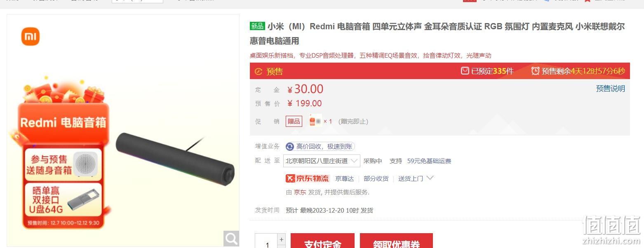Click the 高价回收 recycle icon
The height and width of the screenshot is (248, 644).
(290, 147)
